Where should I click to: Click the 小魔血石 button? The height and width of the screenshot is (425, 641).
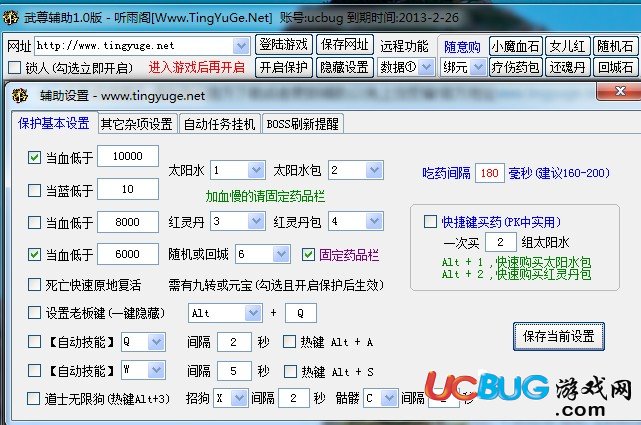515,46
